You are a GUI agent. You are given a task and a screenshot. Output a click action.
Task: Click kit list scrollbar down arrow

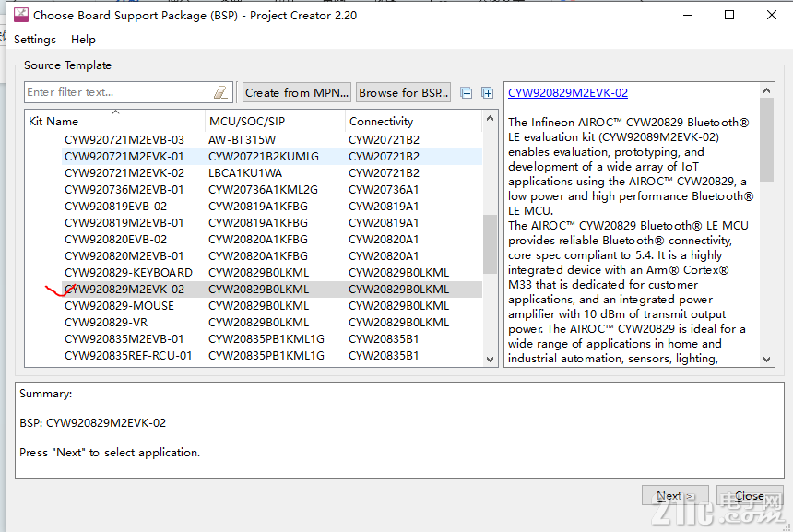[490, 359]
